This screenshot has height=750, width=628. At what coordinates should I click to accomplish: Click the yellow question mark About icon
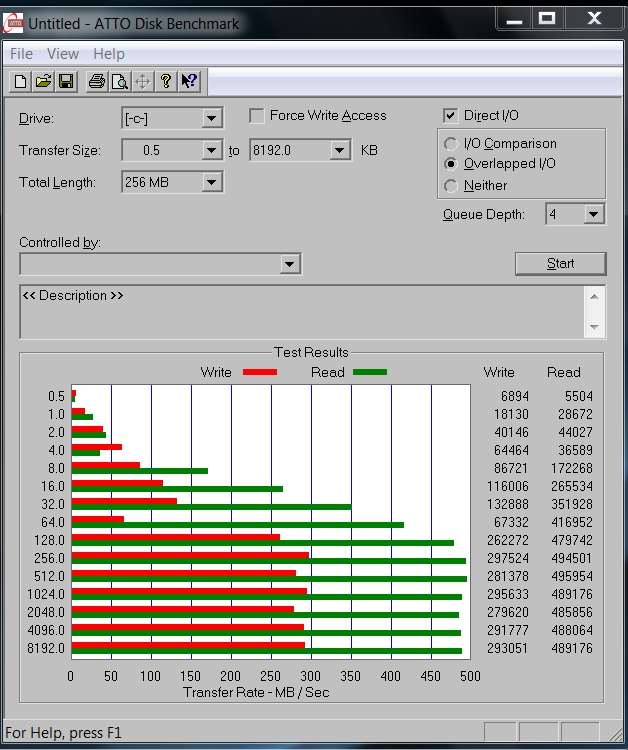click(166, 81)
